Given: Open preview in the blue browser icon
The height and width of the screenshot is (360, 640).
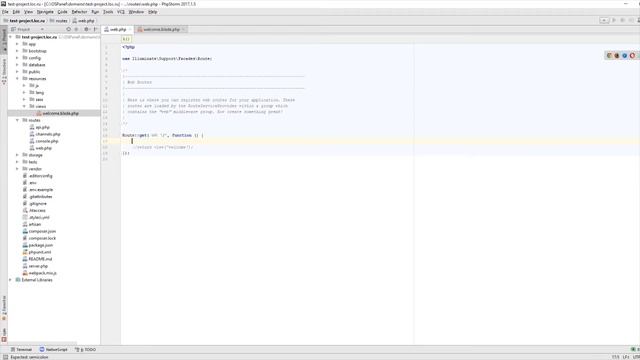Looking at the screenshot, I should [x=624, y=56].
